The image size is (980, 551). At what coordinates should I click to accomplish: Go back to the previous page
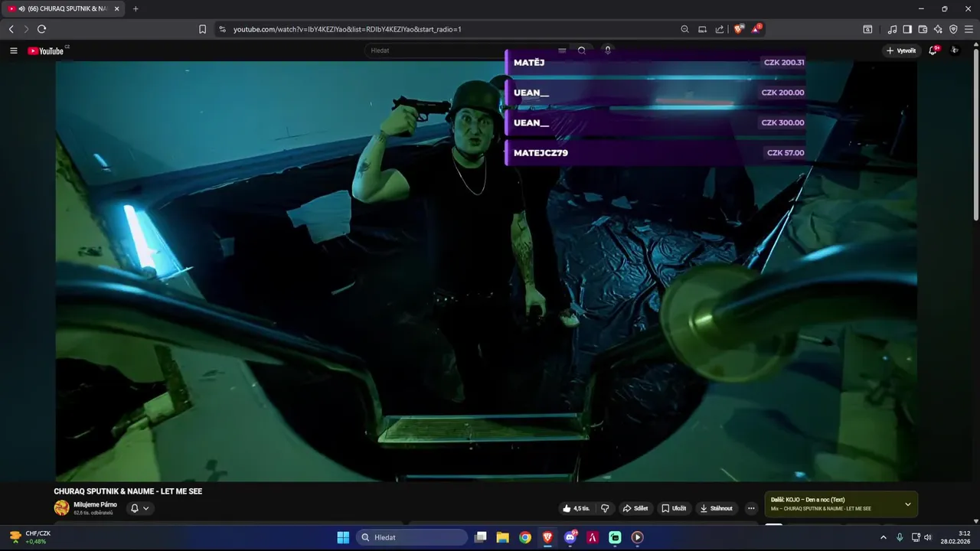pyautogui.click(x=11, y=29)
